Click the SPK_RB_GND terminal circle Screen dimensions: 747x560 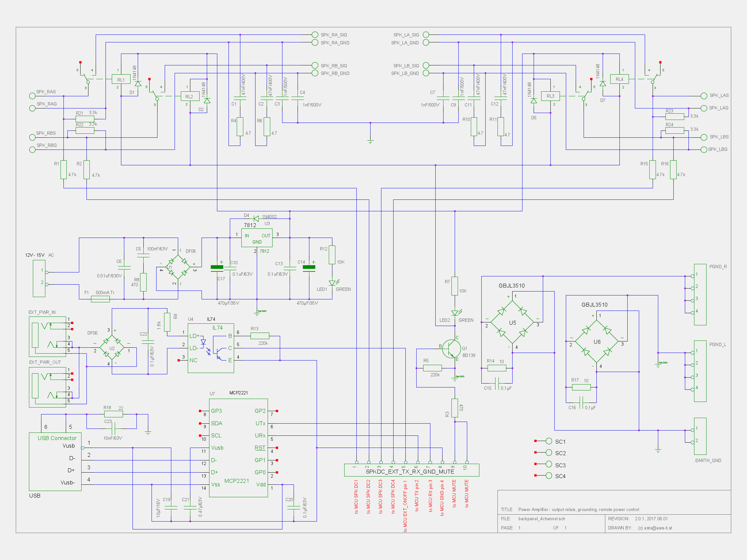(x=315, y=73)
